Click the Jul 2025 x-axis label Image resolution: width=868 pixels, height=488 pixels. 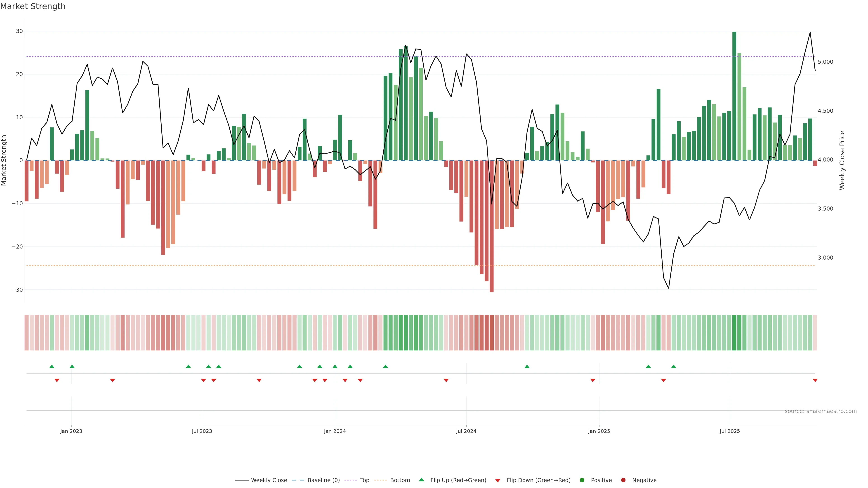tap(729, 431)
